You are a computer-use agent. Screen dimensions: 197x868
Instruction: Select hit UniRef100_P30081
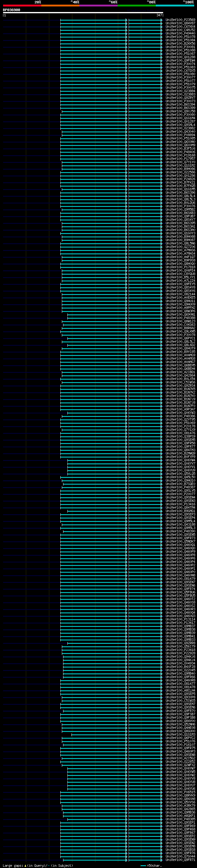coord(180,47)
